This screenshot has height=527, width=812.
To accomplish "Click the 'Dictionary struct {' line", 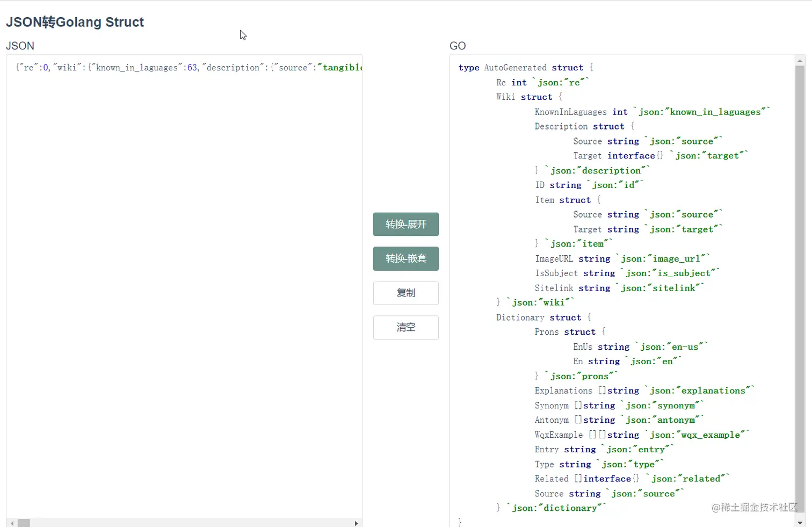I will 544,317.
